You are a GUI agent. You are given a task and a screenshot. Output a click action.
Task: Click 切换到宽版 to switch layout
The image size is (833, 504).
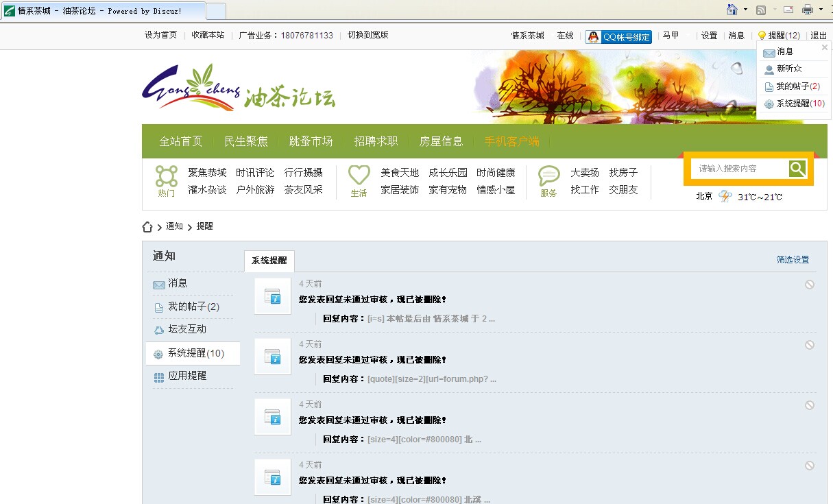point(368,35)
